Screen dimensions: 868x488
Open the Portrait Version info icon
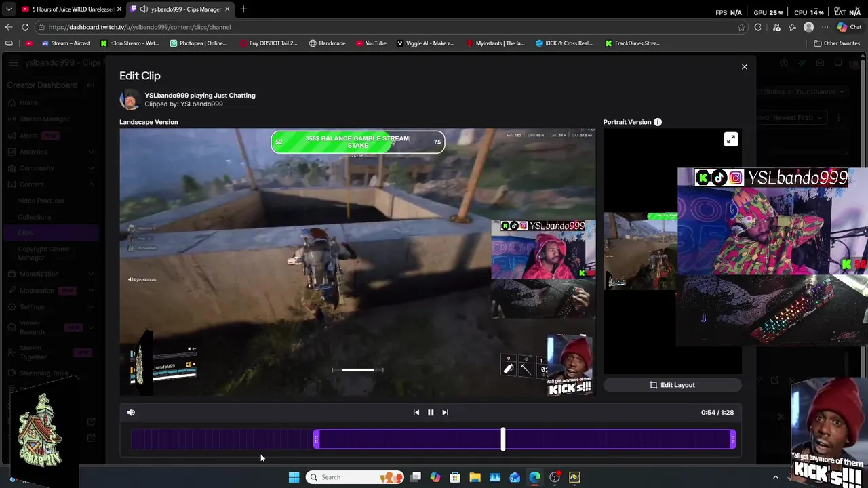pos(657,122)
